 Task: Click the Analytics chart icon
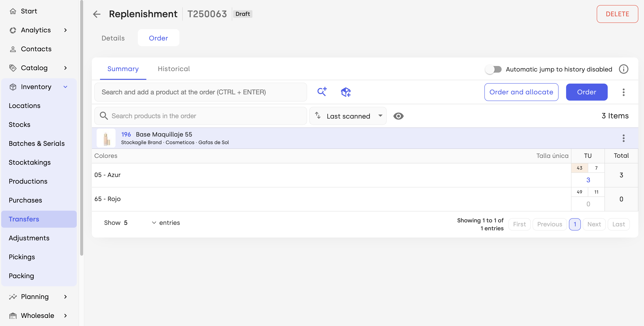pos(13,30)
